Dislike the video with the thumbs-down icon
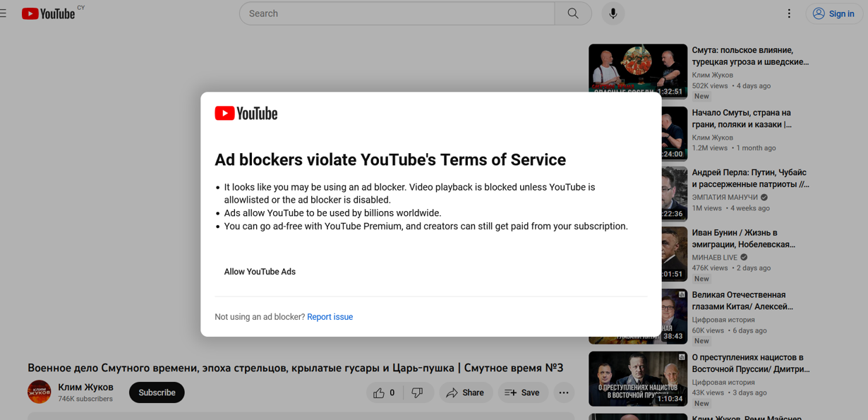The image size is (868, 420). click(x=418, y=392)
